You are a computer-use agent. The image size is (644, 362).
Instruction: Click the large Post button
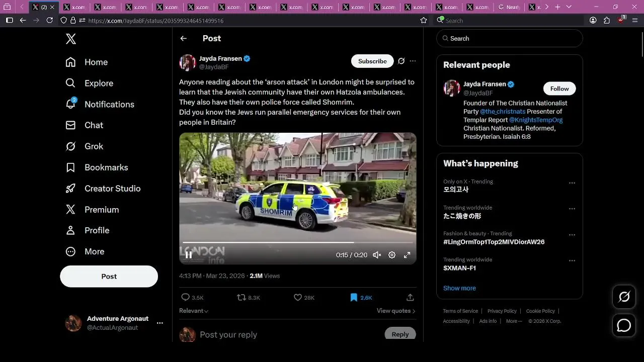click(x=109, y=277)
